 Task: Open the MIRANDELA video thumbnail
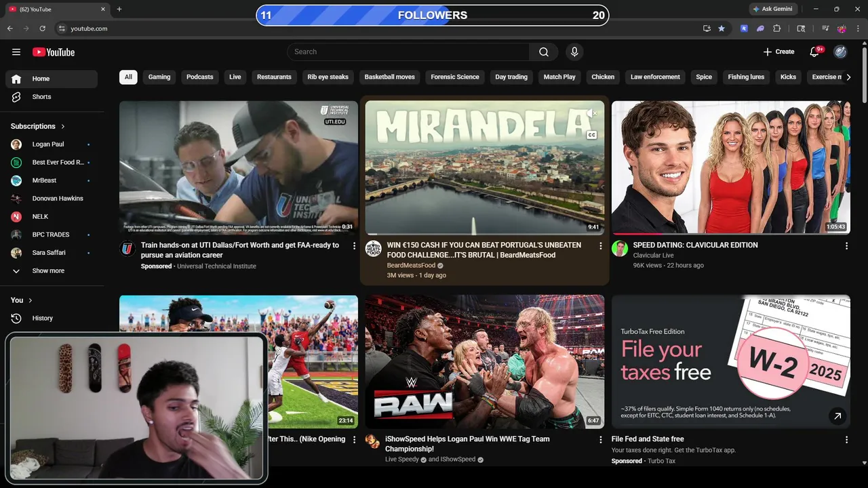pos(484,167)
